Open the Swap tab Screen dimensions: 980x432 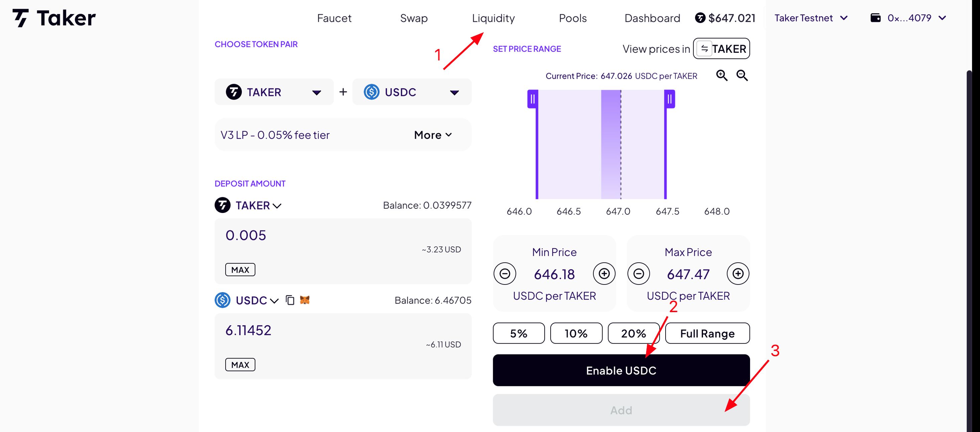coord(414,18)
